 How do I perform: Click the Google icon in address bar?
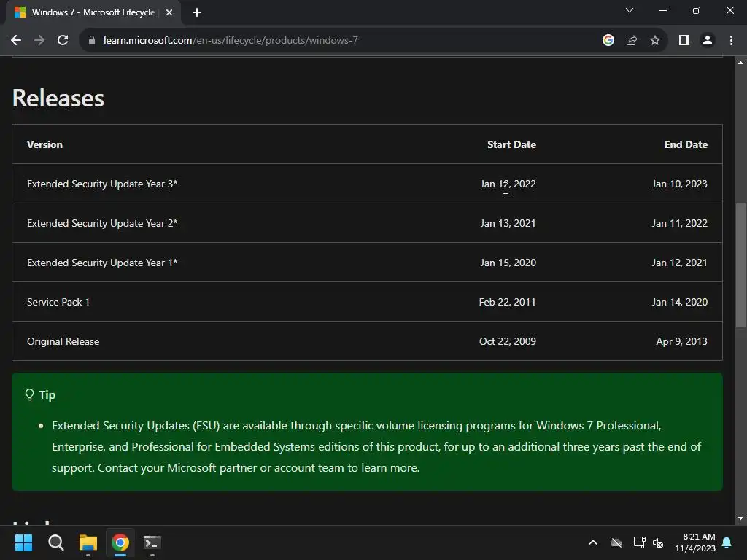608,41
